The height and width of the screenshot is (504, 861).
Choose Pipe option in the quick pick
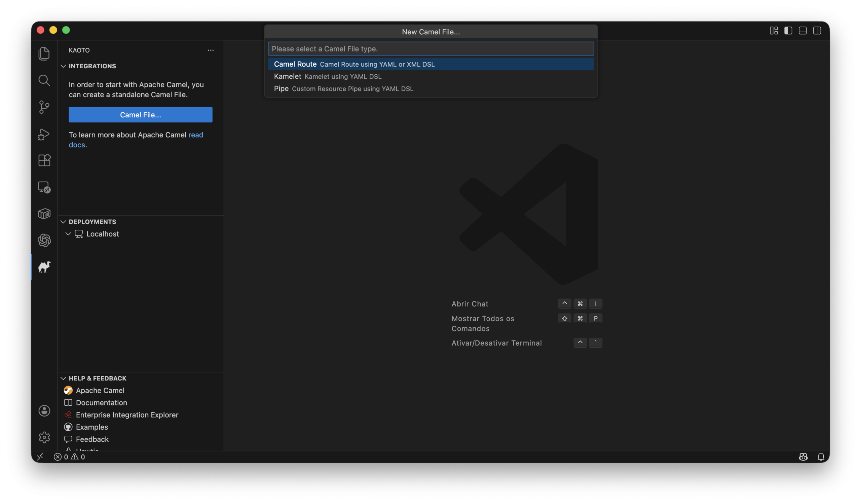coord(281,88)
